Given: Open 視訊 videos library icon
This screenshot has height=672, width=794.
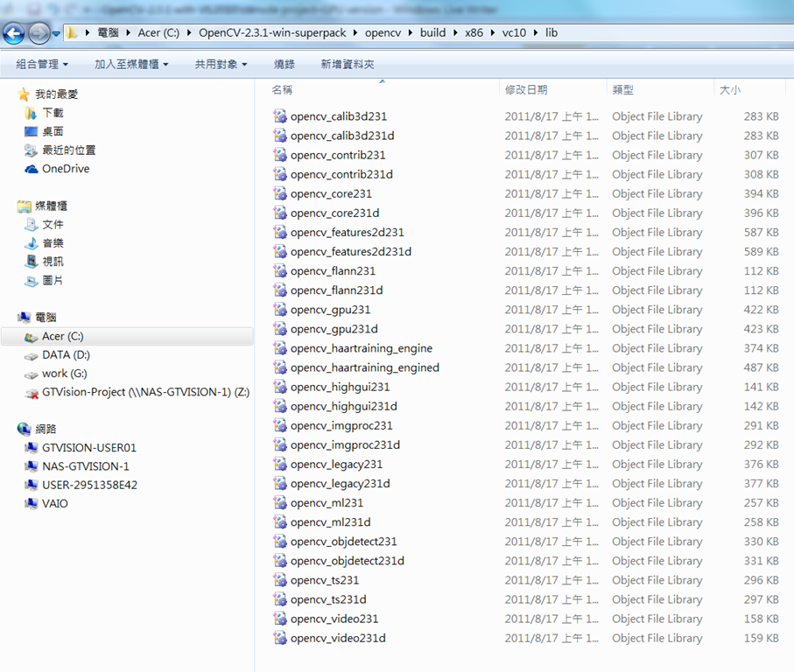Looking at the screenshot, I should pos(31,262).
